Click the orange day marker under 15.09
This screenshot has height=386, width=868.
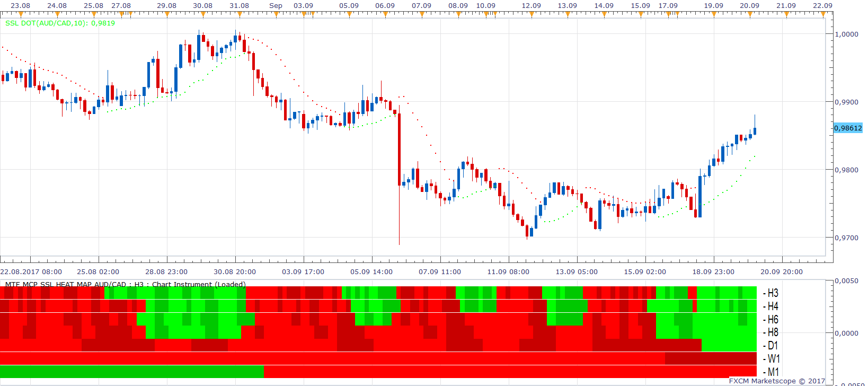pos(641,14)
